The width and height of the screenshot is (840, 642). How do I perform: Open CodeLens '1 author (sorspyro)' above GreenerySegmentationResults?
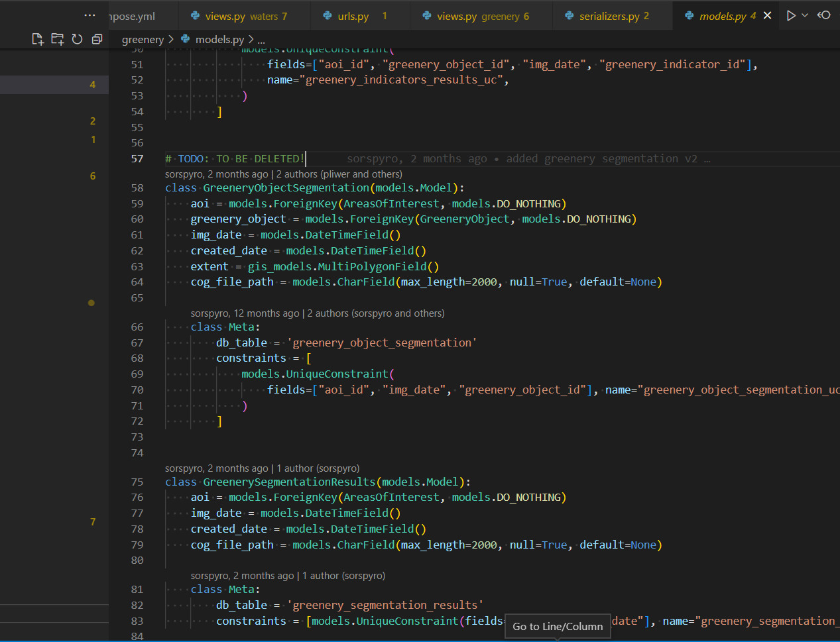(318, 468)
